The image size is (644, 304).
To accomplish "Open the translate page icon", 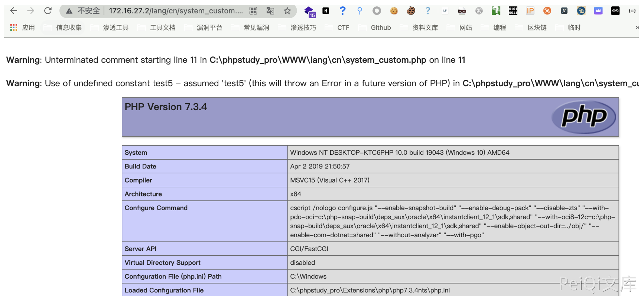I will pos(270,11).
